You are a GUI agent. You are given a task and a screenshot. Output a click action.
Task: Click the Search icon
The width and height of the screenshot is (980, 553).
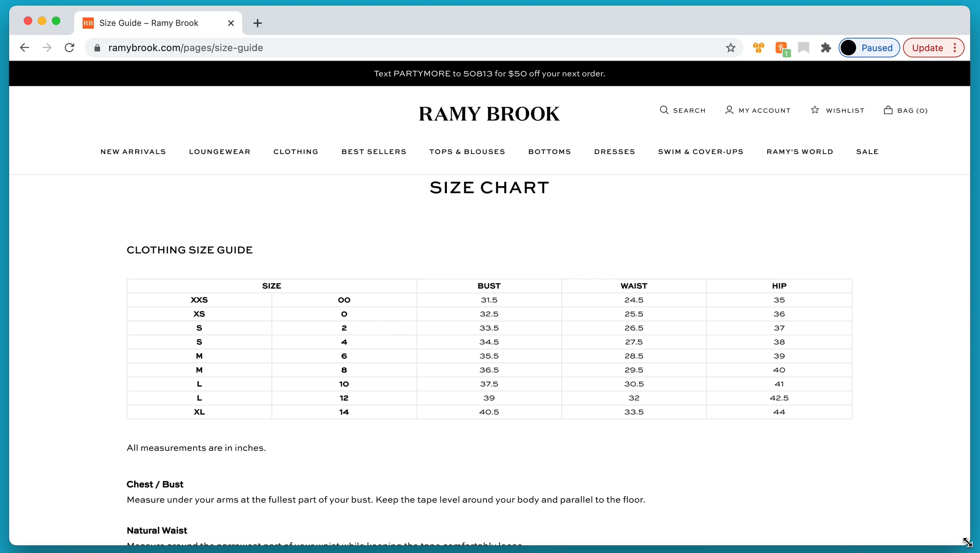(665, 110)
